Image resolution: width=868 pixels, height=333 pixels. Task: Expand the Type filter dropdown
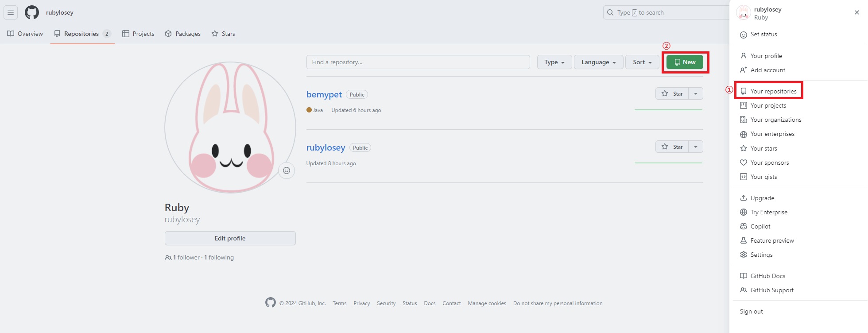click(x=554, y=62)
